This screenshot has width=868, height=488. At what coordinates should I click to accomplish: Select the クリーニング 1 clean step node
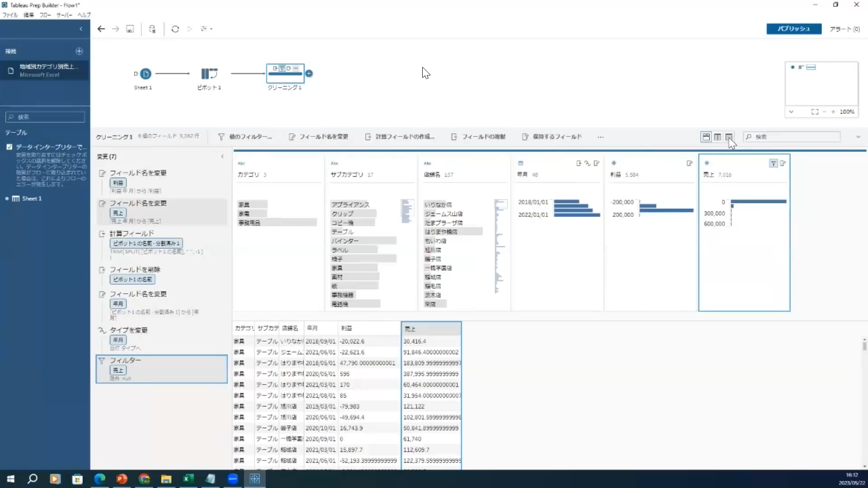coord(285,73)
